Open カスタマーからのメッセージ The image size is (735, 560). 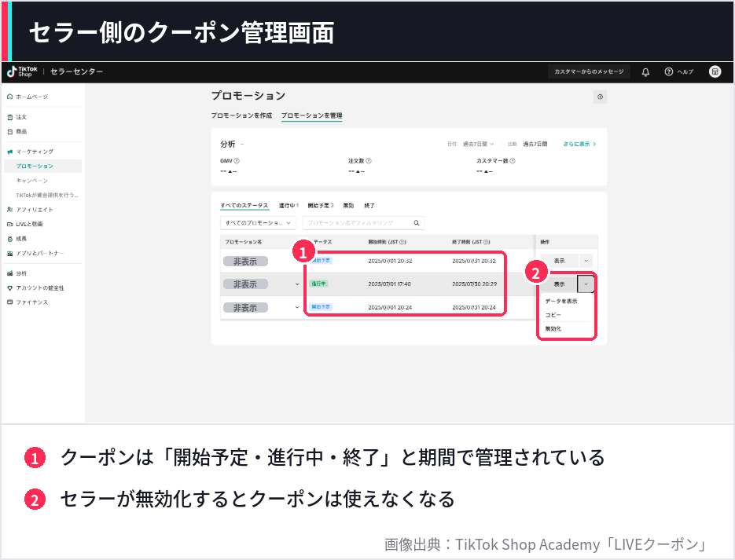click(590, 71)
